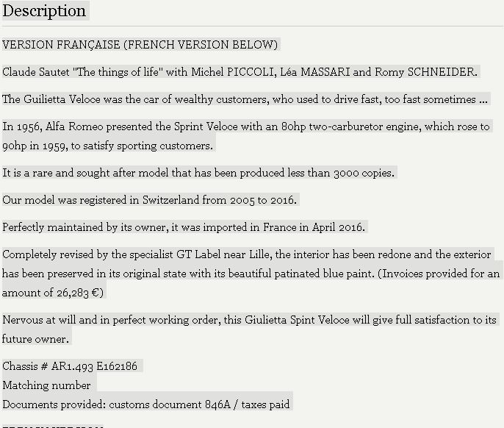Click the 'patinated blue paint' line
The width and height of the screenshot is (504, 428).
tap(251, 274)
